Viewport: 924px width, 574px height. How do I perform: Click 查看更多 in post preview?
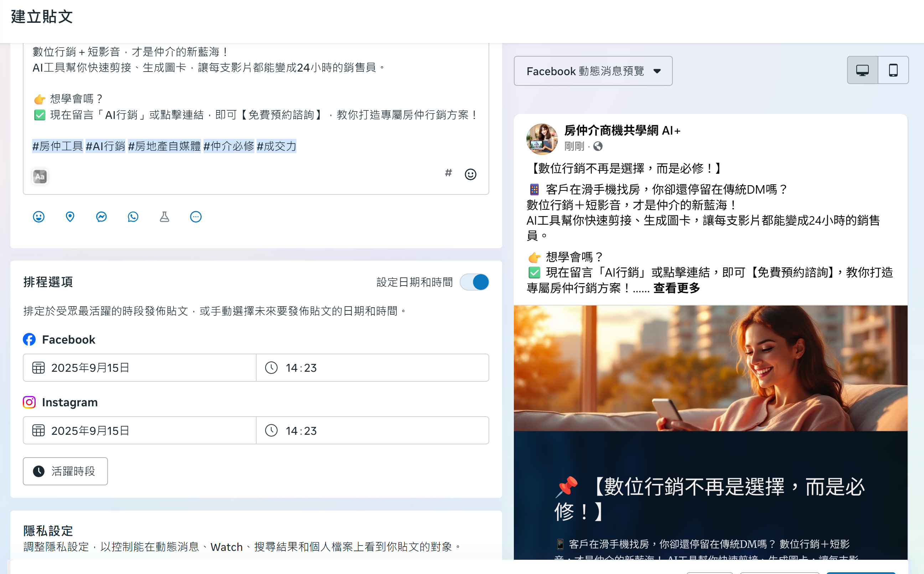point(677,288)
